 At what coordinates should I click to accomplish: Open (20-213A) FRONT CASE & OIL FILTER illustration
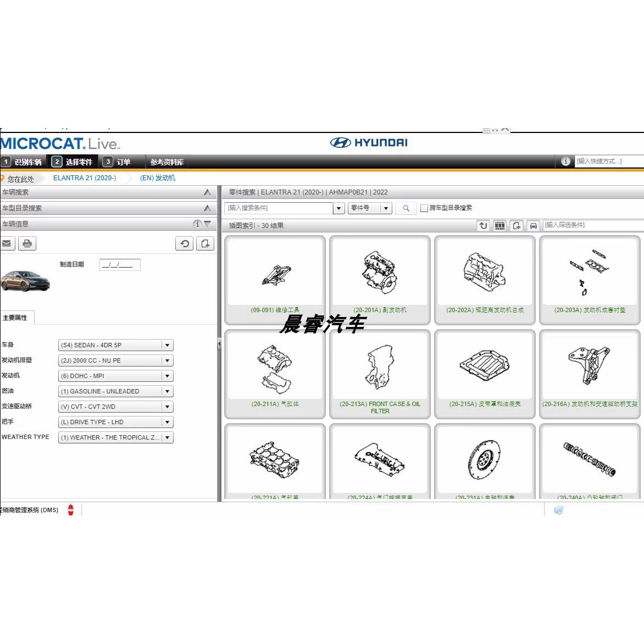[380, 374]
